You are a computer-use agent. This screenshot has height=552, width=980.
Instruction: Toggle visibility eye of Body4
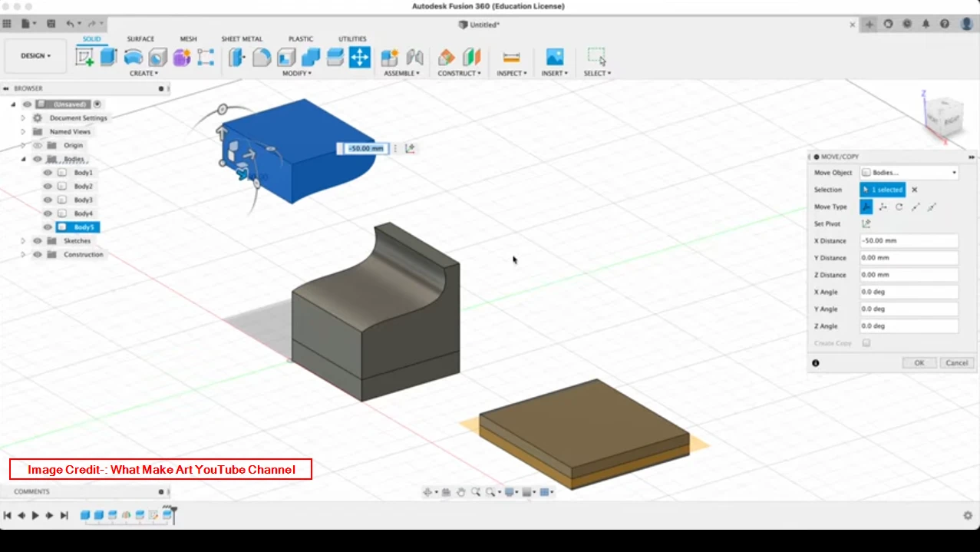[x=48, y=213]
